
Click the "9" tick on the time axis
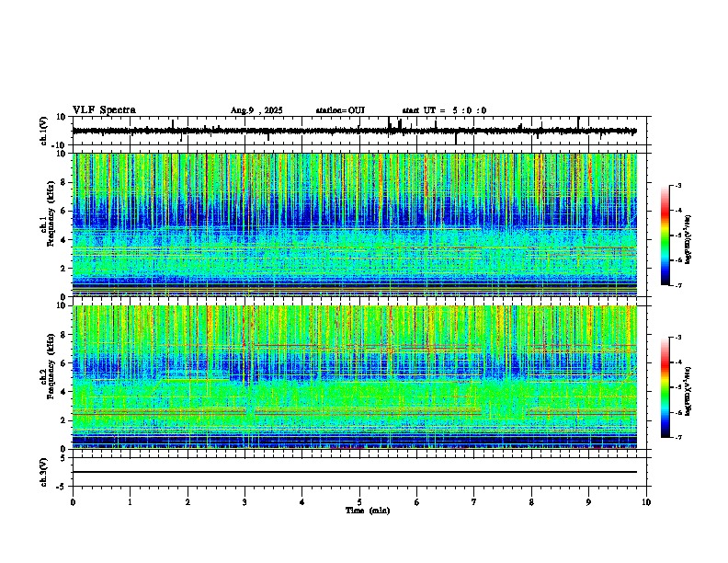[x=588, y=502]
